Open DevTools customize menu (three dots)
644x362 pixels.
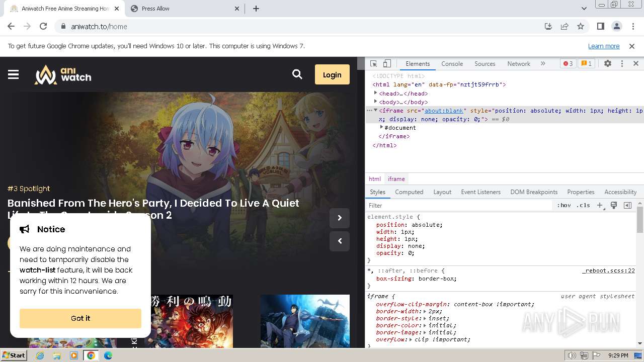coord(622,64)
